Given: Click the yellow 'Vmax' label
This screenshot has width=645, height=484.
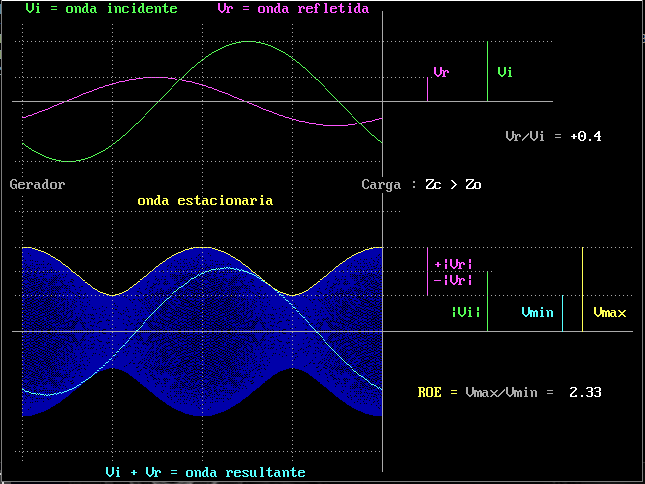Looking at the screenshot, I should pos(610,313).
